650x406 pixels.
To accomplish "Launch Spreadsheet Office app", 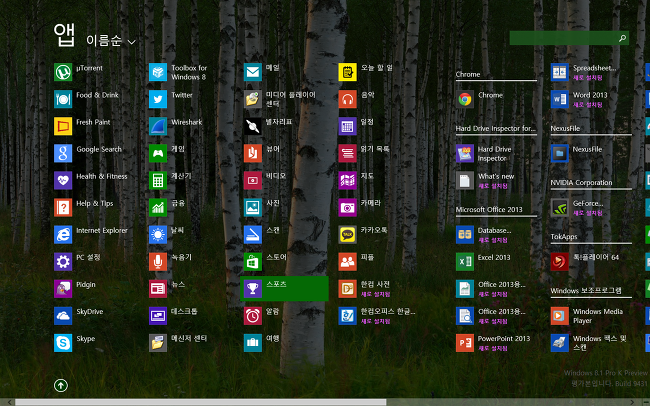I will click(x=560, y=72).
